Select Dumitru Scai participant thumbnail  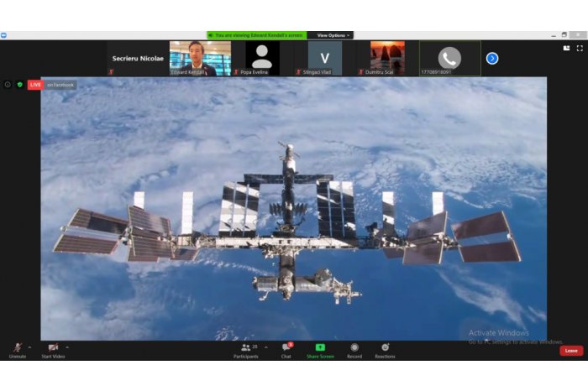[387, 59]
